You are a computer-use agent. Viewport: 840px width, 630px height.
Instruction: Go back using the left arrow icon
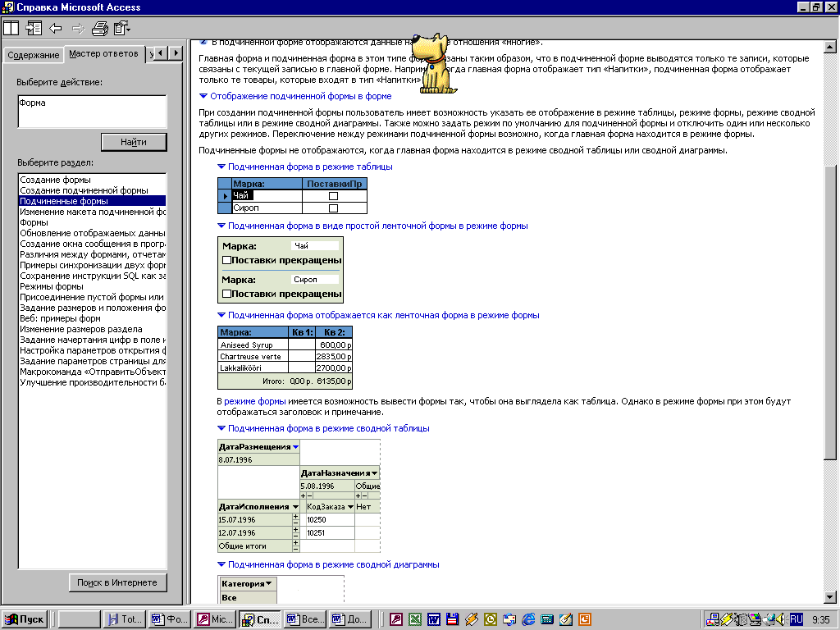pyautogui.click(x=55, y=28)
